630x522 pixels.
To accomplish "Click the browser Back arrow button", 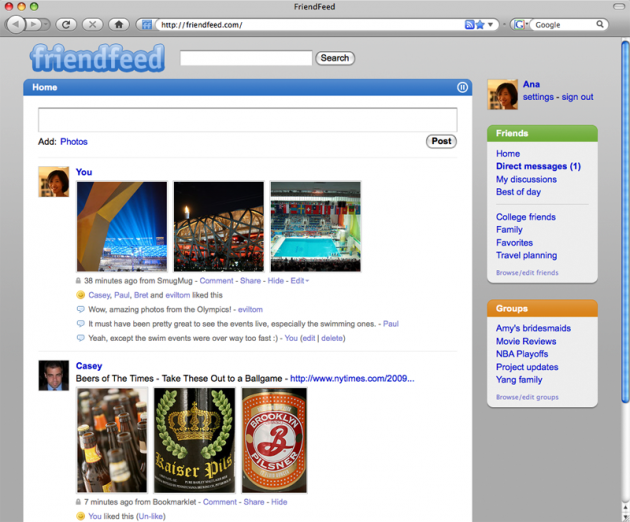I will (x=16, y=25).
